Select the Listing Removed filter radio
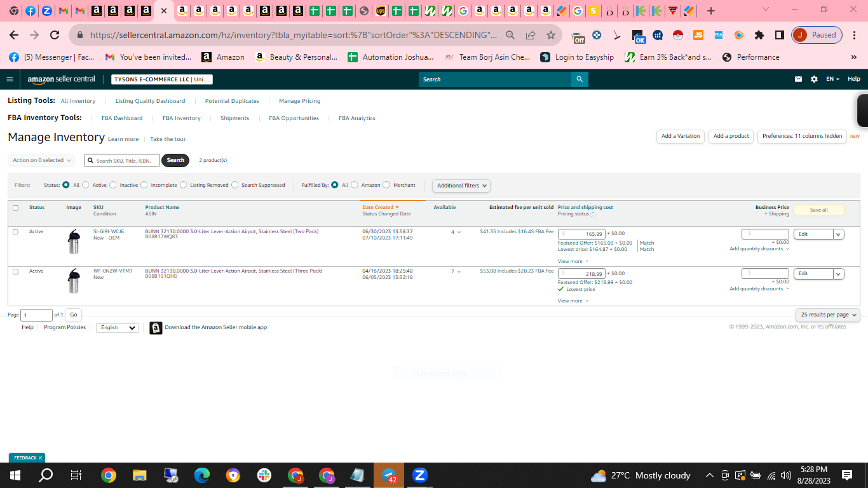This screenshot has height=488, width=868. coord(184,185)
